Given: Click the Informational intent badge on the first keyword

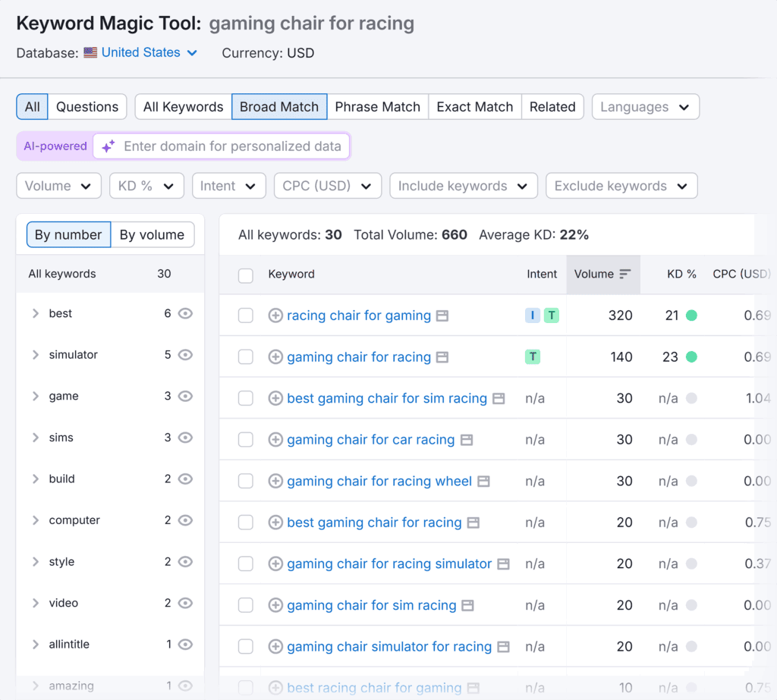Looking at the screenshot, I should (x=532, y=315).
